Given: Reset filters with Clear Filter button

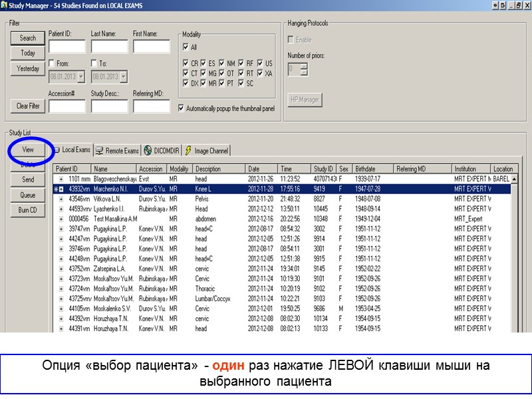Looking at the screenshot, I should click(x=28, y=106).
